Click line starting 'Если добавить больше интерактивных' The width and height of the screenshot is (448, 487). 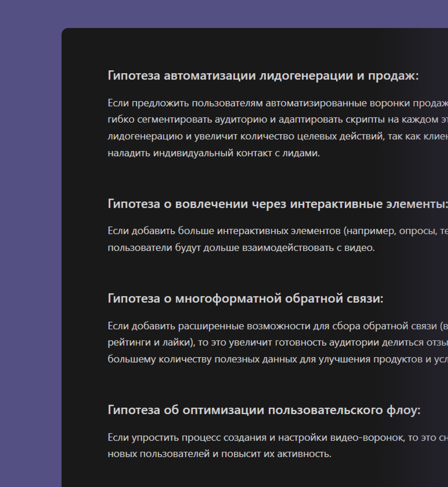[x=278, y=231]
